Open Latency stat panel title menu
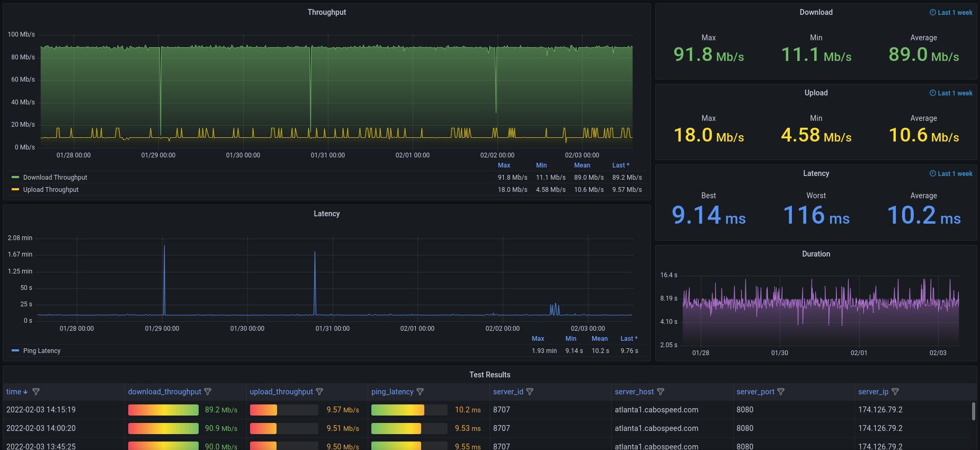The width and height of the screenshot is (980, 450). coord(816,173)
